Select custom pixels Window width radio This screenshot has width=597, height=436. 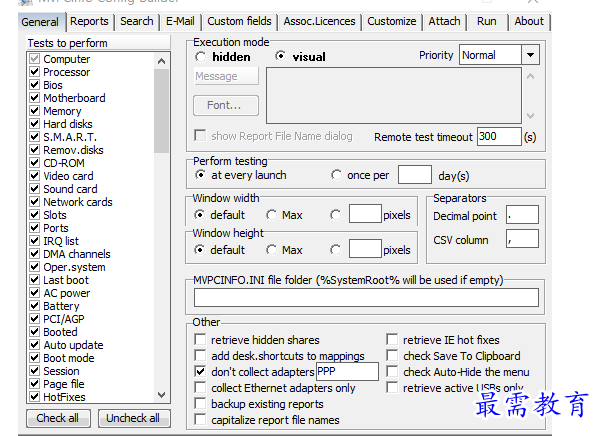point(336,215)
